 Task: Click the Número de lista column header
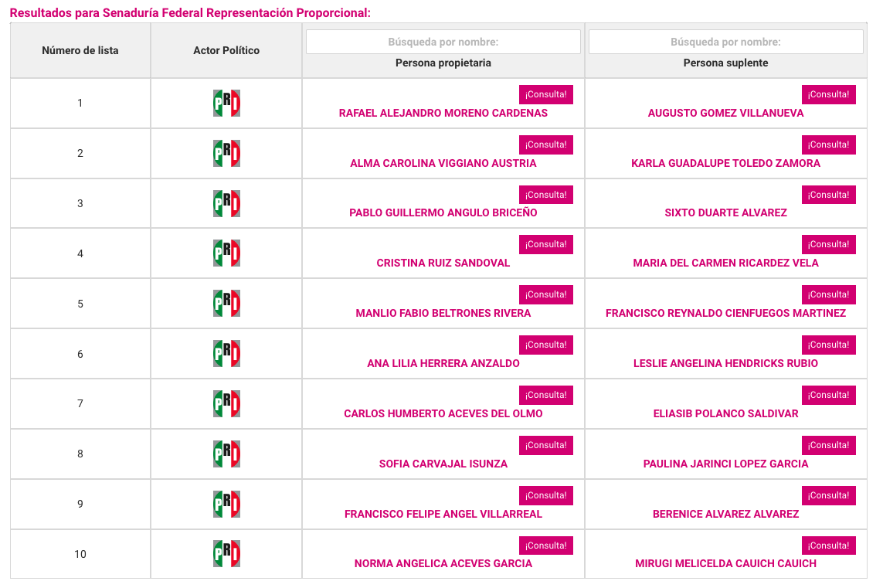coord(80,51)
